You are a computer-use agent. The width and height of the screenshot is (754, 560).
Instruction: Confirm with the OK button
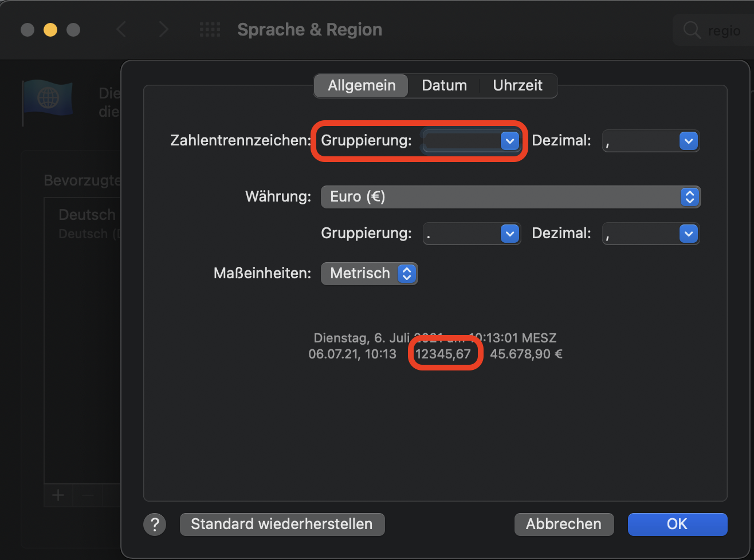677,524
